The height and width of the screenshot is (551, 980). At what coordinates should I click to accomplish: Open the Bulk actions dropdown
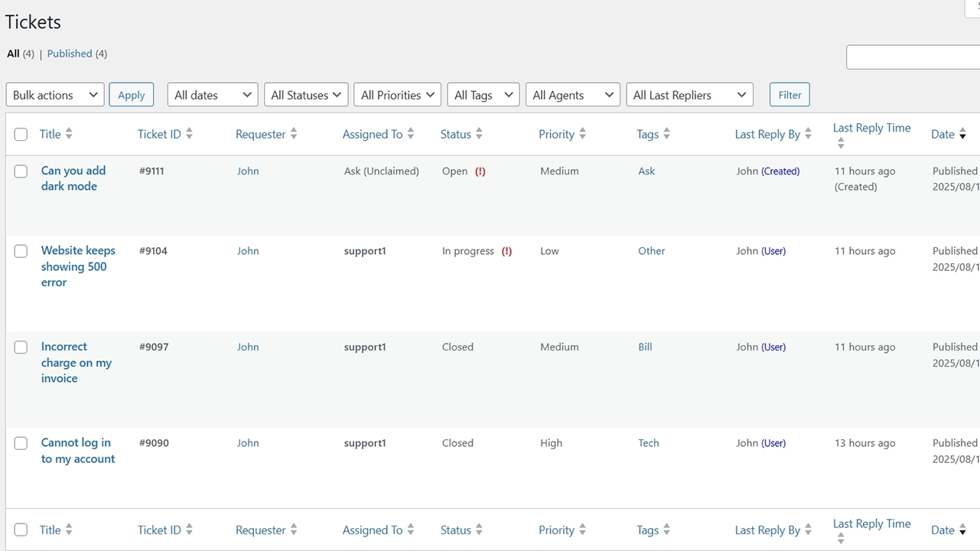click(x=55, y=95)
